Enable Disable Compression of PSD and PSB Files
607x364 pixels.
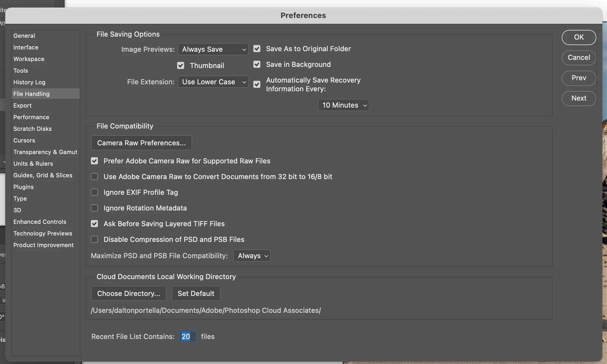94,239
